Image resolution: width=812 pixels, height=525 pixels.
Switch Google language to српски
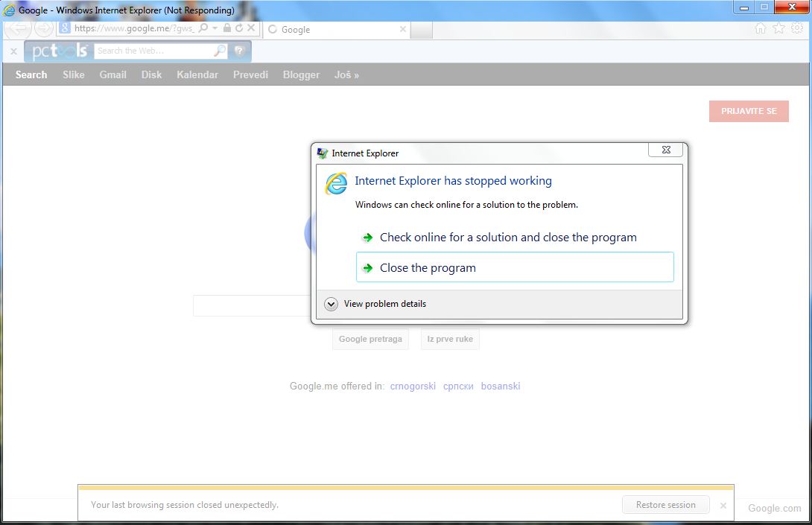click(458, 386)
